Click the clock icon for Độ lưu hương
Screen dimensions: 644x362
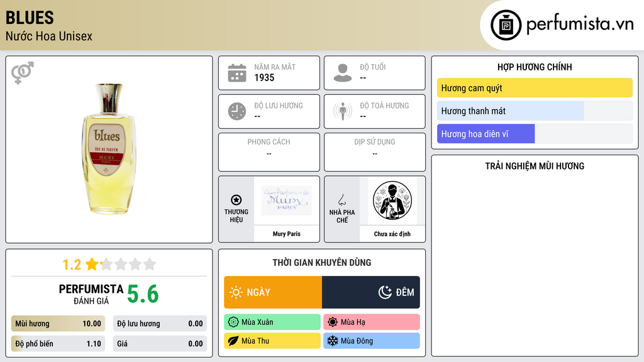click(237, 111)
